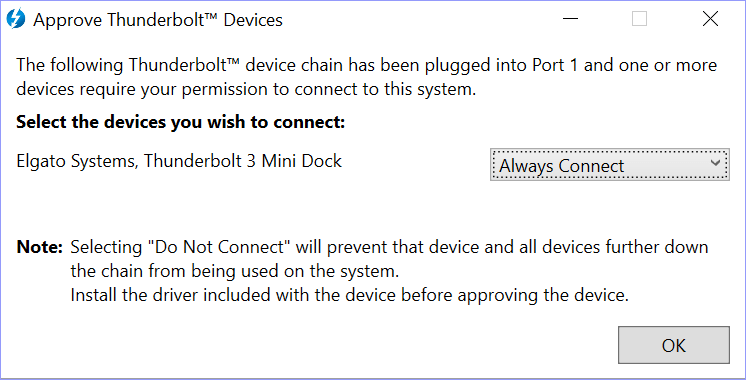The height and width of the screenshot is (380, 746).
Task: Select the Elgato Systems Thunderbolt 3 Mini Dock entry
Action: (x=179, y=161)
